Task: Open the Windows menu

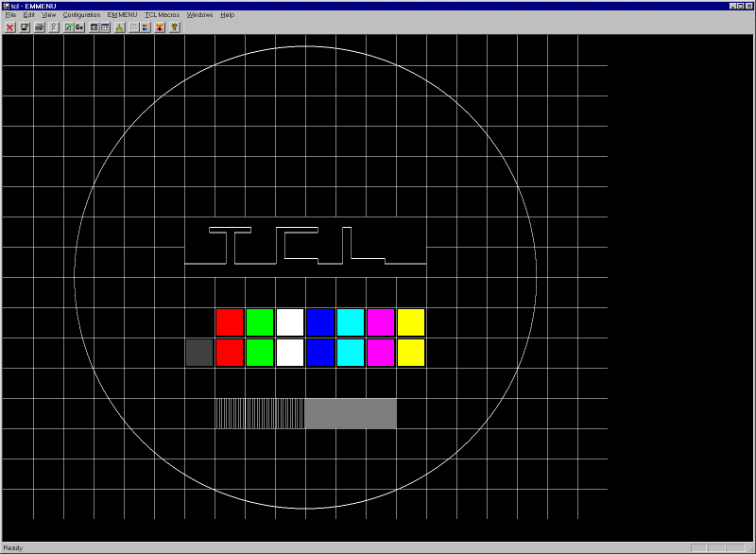Action: (x=199, y=15)
